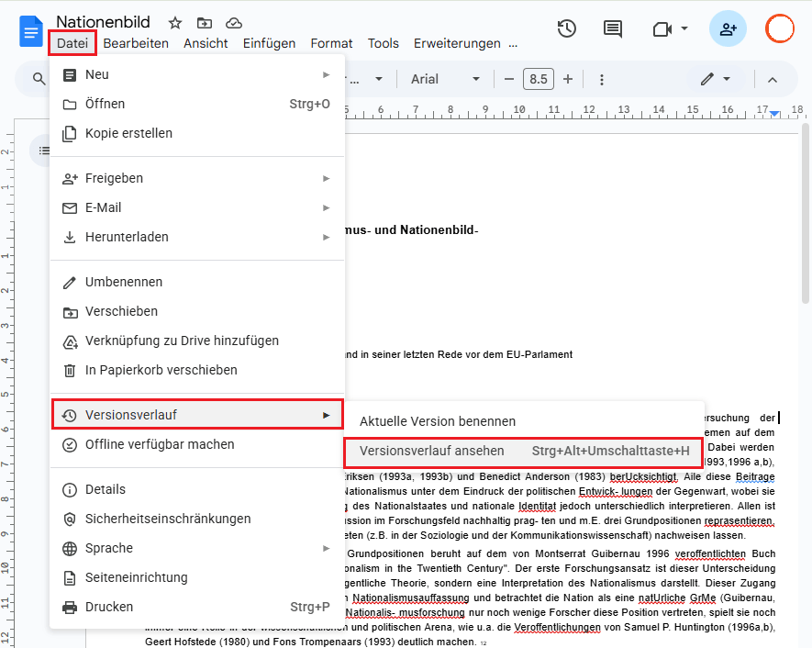Click the Google Docs home icon

click(30, 31)
